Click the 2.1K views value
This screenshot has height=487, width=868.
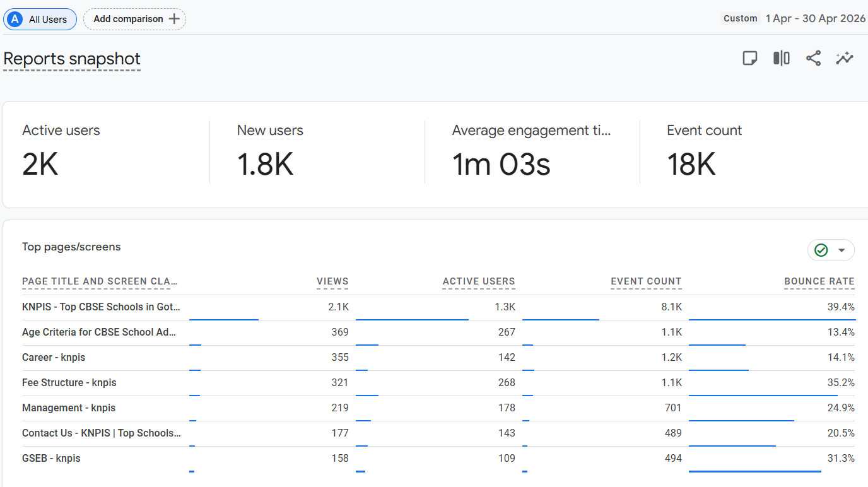point(338,307)
